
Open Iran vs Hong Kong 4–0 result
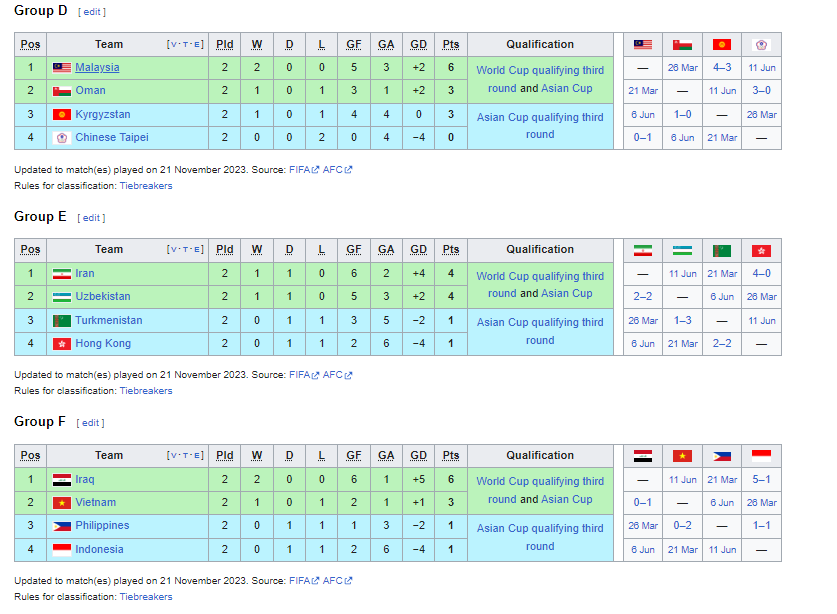point(761,273)
